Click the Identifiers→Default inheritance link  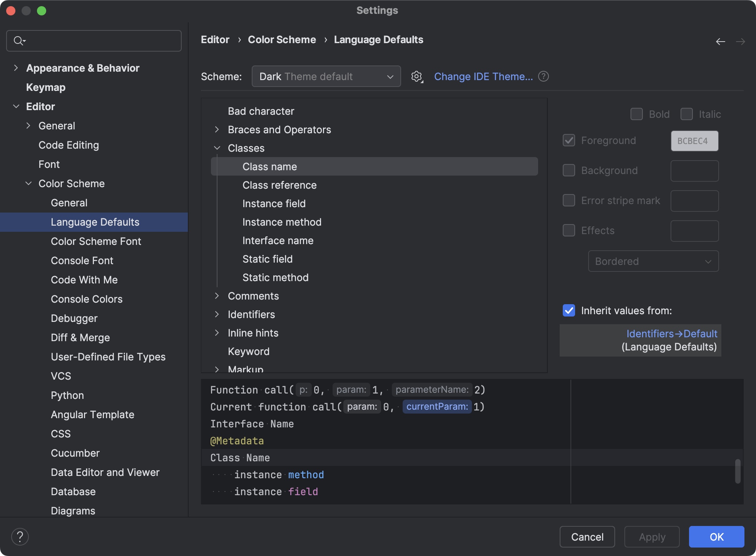point(671,333)
